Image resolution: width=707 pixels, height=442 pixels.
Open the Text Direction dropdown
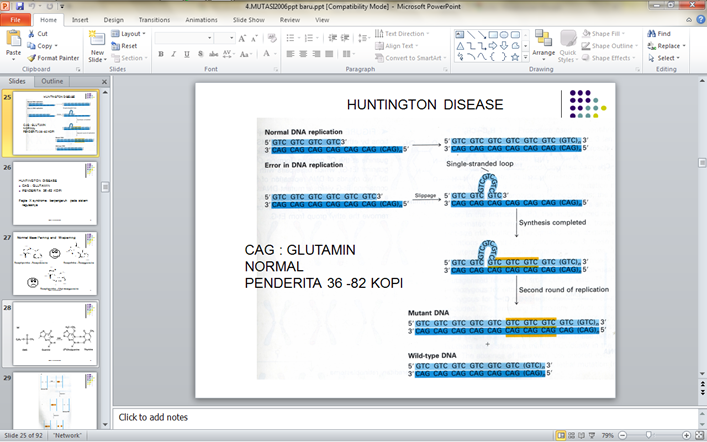(x=402, y=34)
